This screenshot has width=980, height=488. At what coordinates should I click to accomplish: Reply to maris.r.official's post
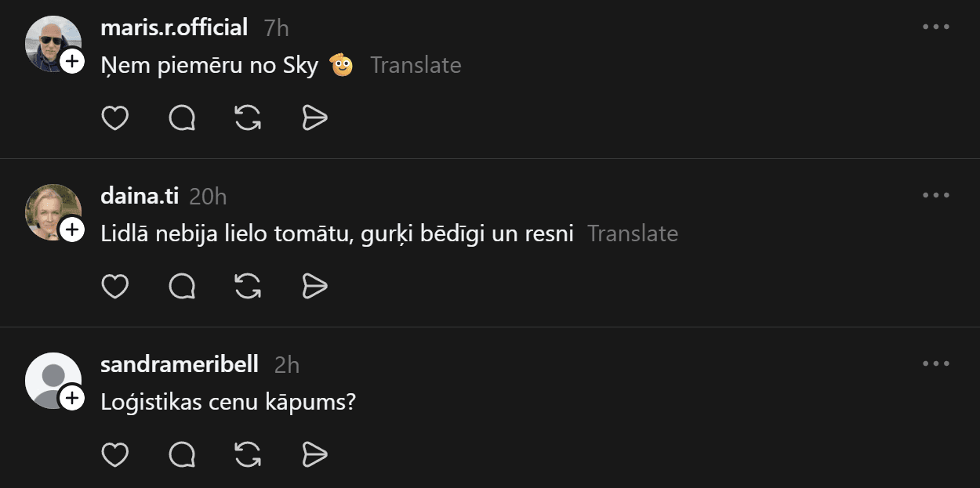click(182, 118)
